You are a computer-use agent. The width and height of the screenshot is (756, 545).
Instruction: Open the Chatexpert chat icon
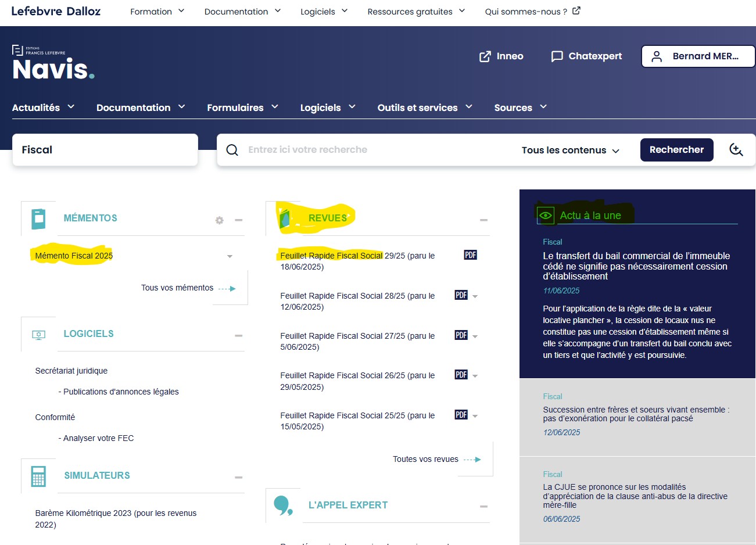coord(557,56)
